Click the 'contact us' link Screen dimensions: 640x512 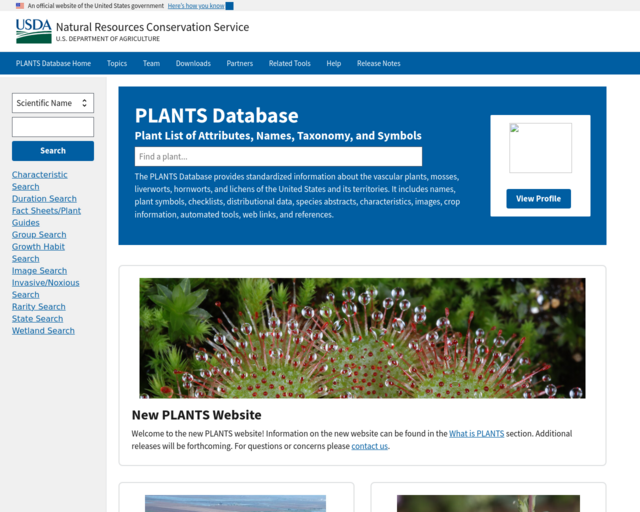(369, 446)
